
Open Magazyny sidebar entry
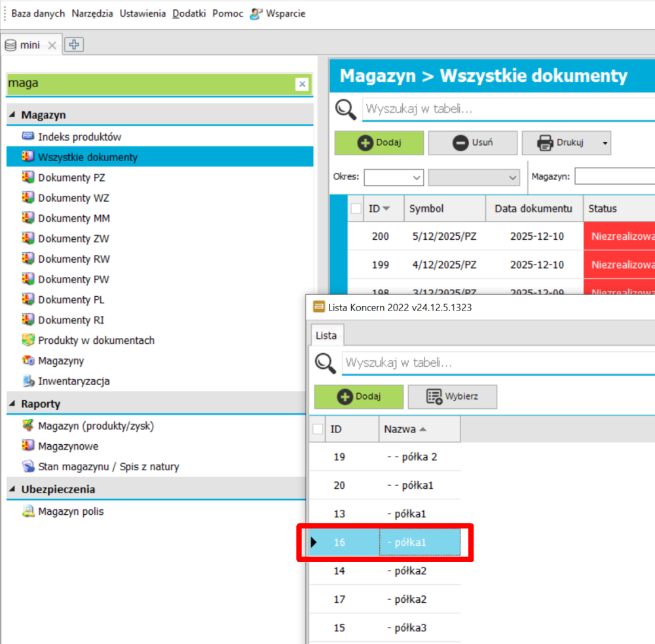pyautogui.click(x=61, y=361)
